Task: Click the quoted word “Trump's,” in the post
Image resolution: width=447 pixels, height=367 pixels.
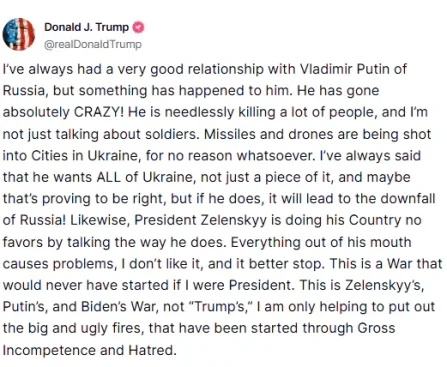Action: tap(222, 307)
